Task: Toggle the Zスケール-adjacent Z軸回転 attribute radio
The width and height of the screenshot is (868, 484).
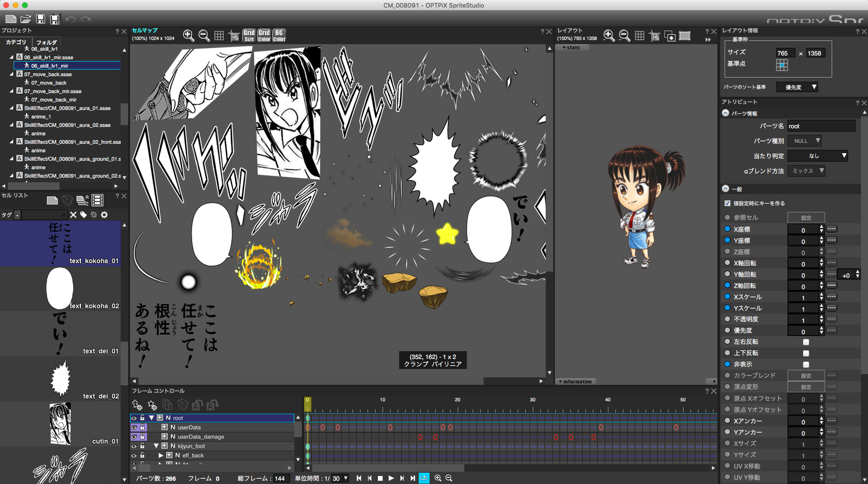Action: coord(727,285)
